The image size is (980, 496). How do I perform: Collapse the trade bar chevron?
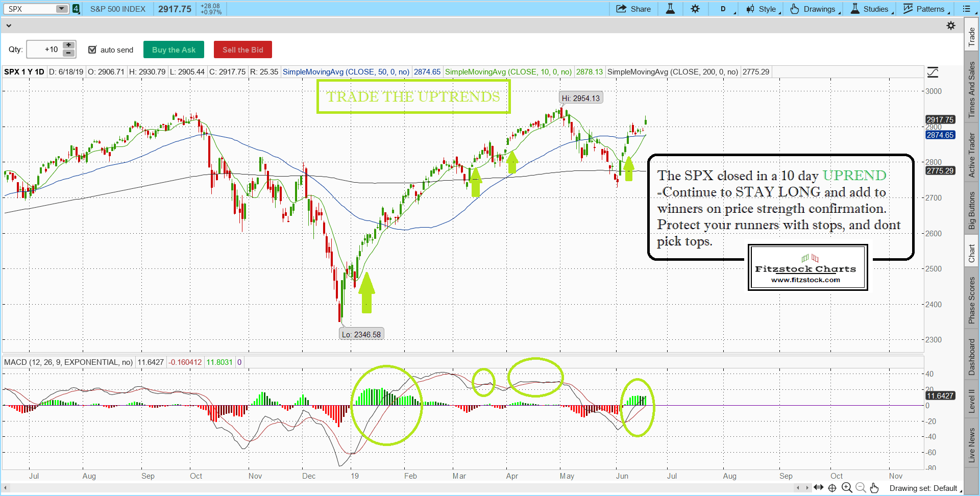coord(8,26)
